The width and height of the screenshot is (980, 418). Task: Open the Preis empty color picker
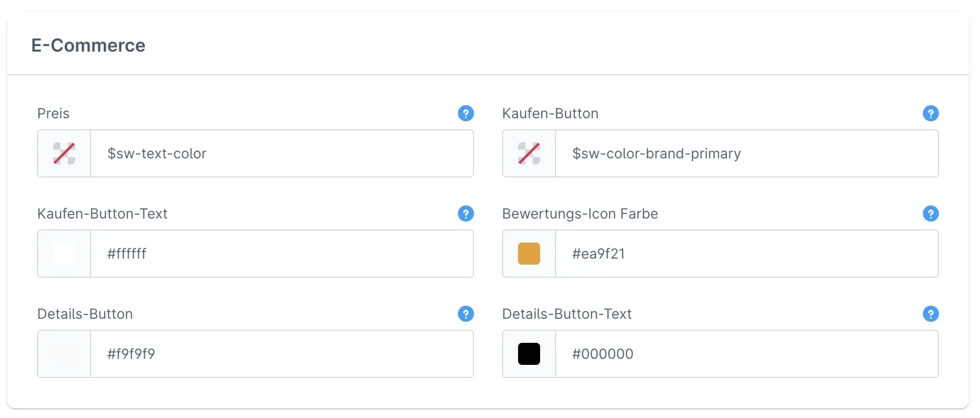[x=64, y=153]
